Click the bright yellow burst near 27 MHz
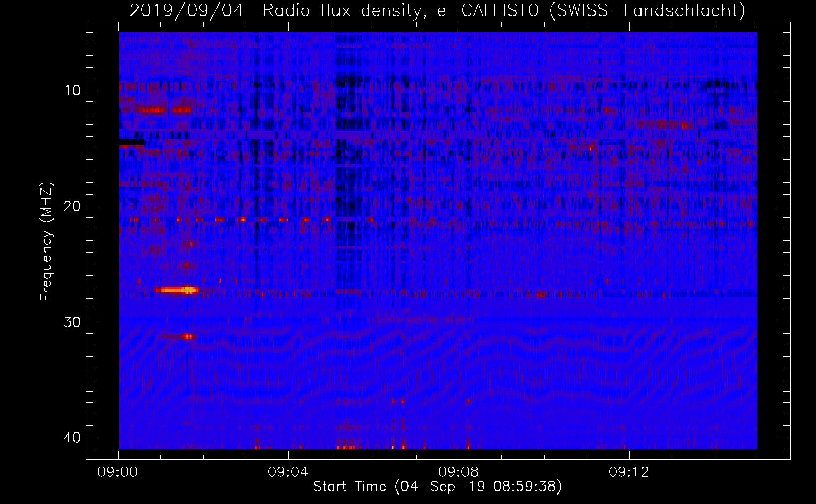Viewport: 816px width, 504px height. (177, 290)
